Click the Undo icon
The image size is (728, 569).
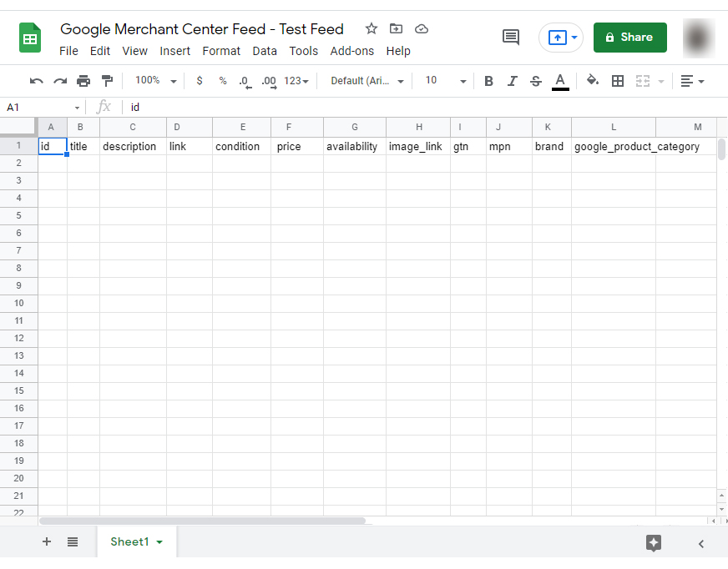36,81
